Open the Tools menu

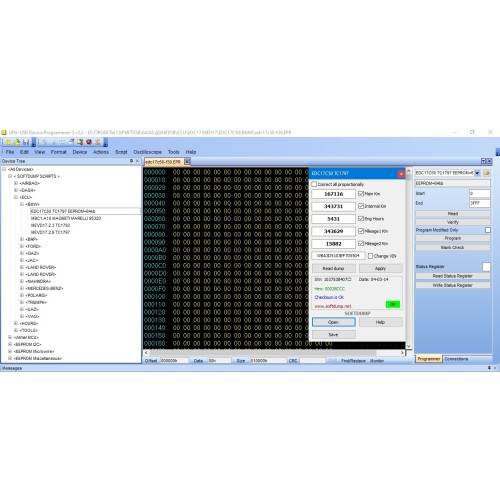pyautogui.click(x=173, y=152)
